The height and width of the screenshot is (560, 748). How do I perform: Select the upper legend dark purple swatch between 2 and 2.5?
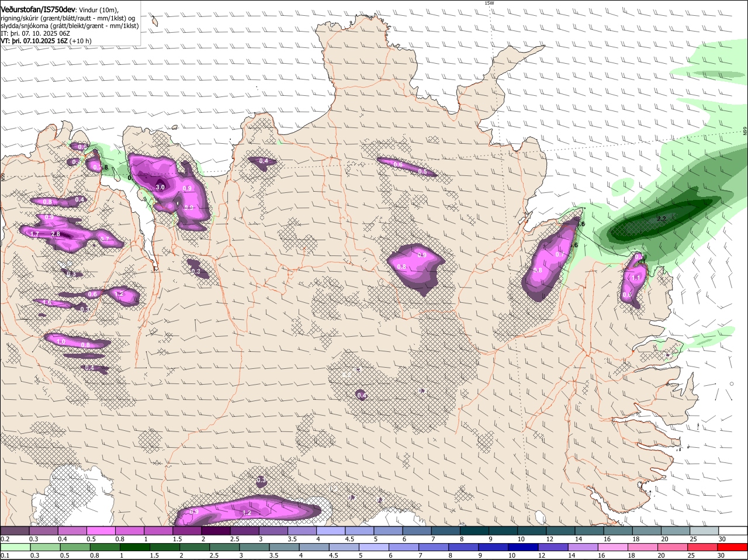(216, 530)
